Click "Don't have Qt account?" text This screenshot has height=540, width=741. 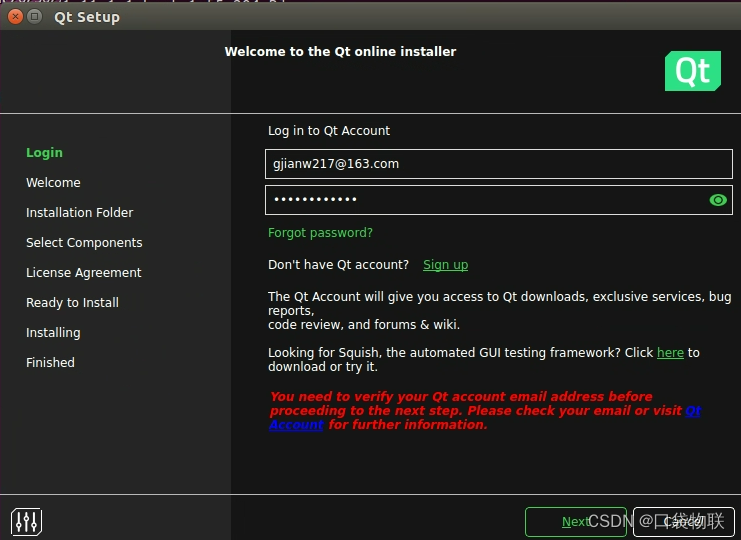pos(338,265)
